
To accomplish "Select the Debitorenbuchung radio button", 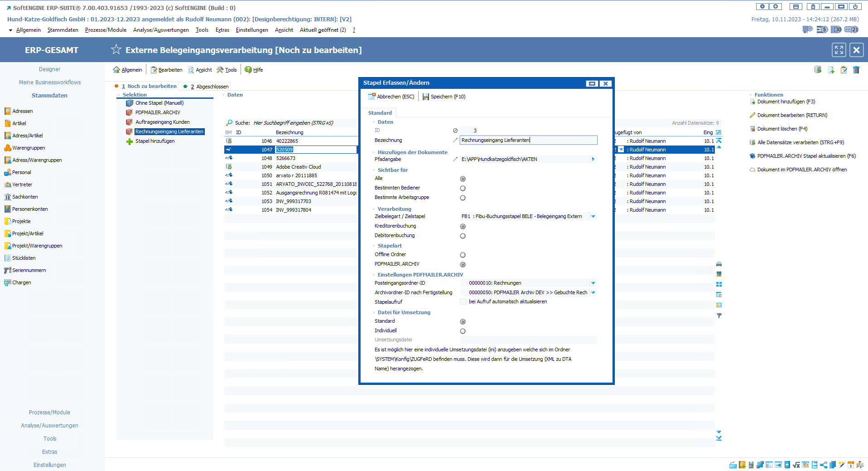I will click(463, 236).
